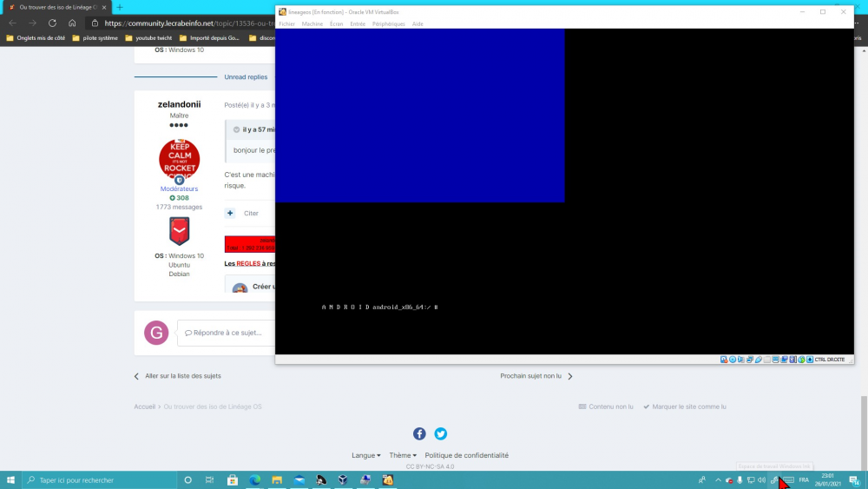The width and height of the screenshot is (868, 489).
Task: Open the Fichier menu in VirtualBox
Action: click(x=286, y=24)
